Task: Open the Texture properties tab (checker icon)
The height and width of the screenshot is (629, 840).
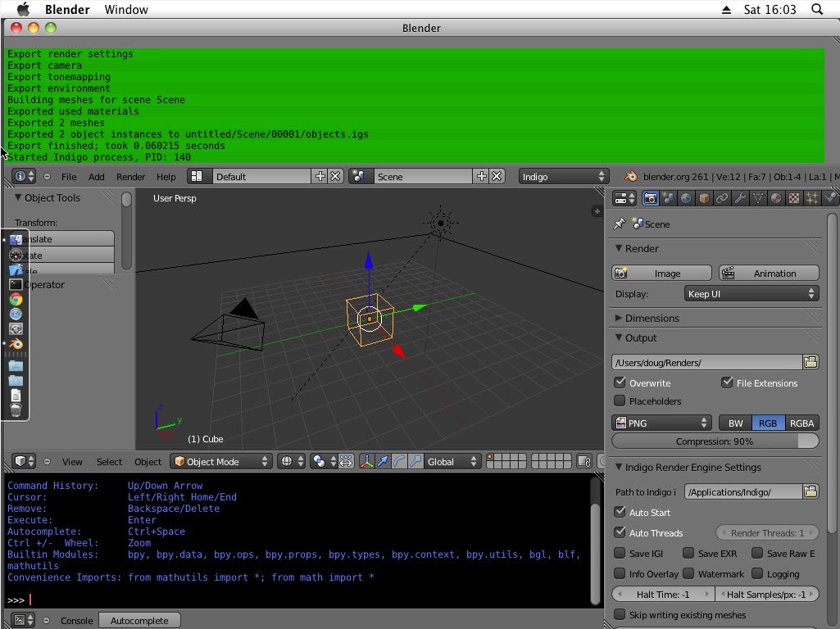Action: [x=794, y=198]
